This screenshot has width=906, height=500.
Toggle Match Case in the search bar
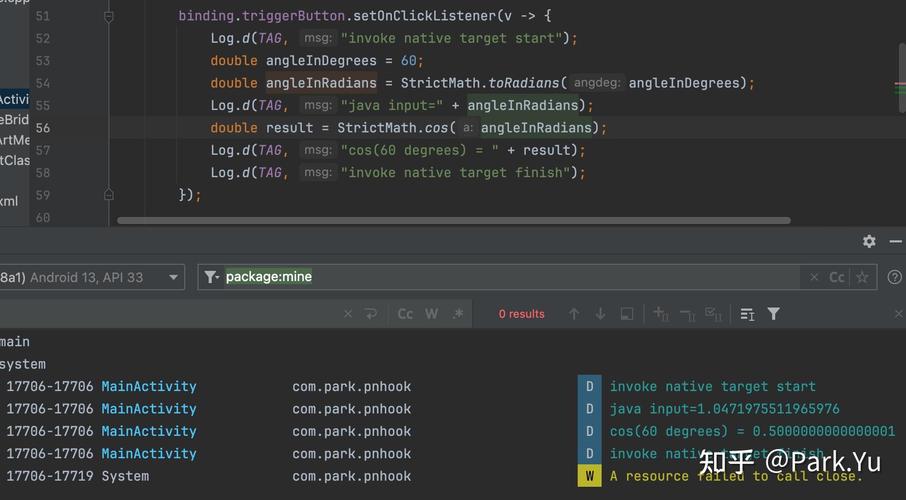tap(405, 314)
